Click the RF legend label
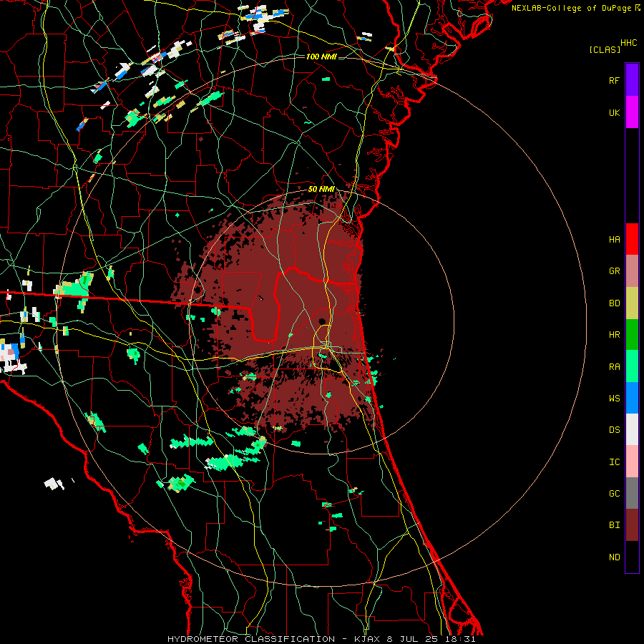 [x=614, y=80]
